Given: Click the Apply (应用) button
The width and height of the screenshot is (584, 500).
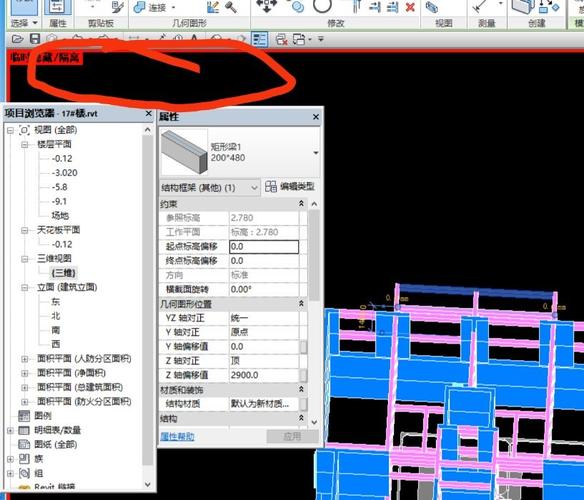Looking at the screenshot, I should point(292,436).
